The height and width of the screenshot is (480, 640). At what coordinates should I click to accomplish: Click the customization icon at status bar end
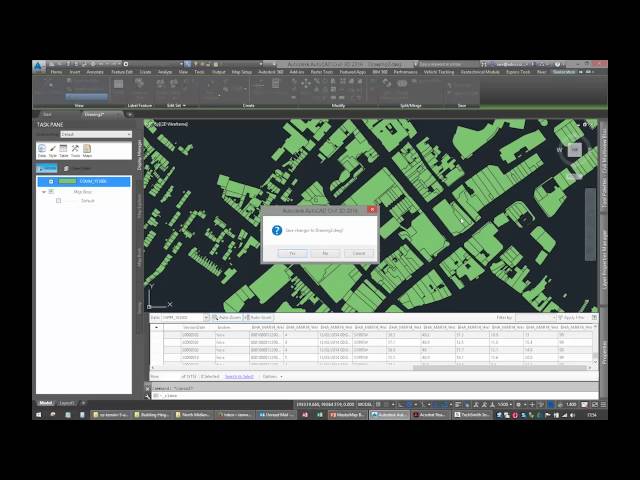pyautogui.click(x=603, y=404)
